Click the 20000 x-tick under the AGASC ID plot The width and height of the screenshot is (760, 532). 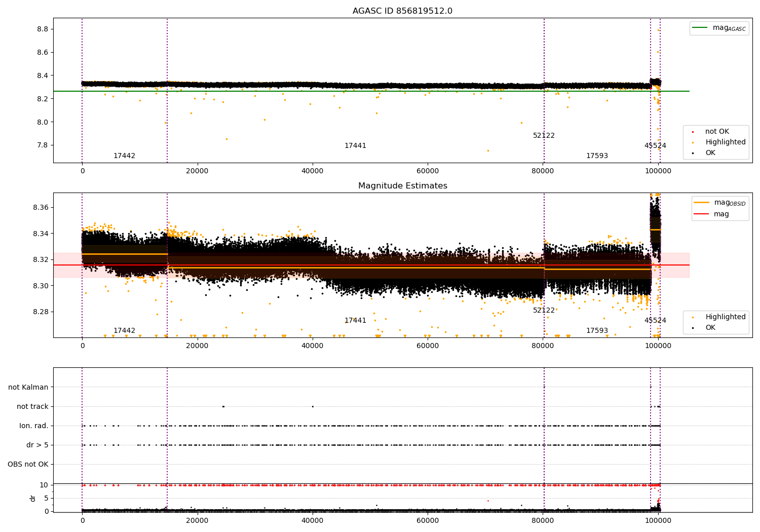point(197,171)
